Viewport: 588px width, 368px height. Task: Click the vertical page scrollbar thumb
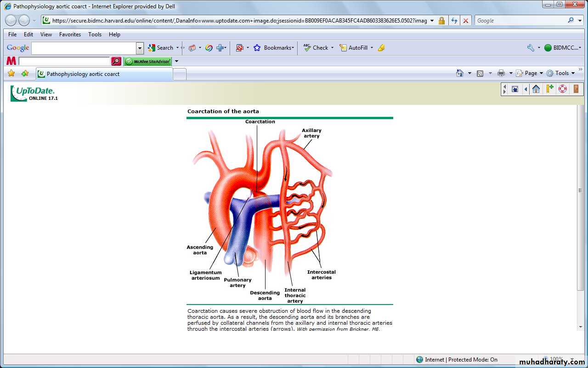click(x=581, y=190)
